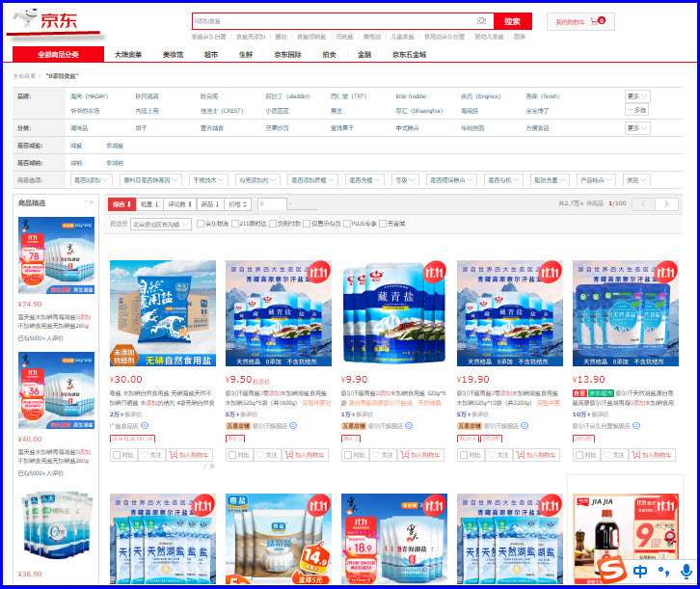The image size is (700, 589).
Task: Check the 京东物流 filter checkbox
Action: 201,224
